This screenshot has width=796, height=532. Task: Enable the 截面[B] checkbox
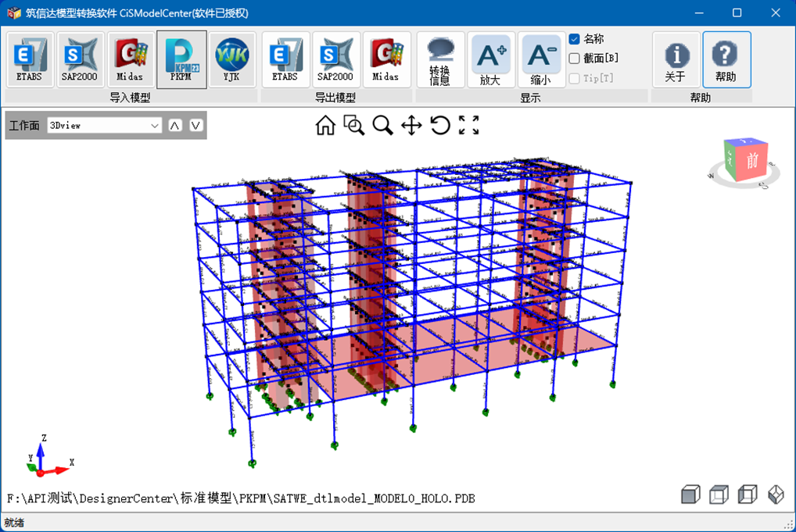[x=575, y=58]
